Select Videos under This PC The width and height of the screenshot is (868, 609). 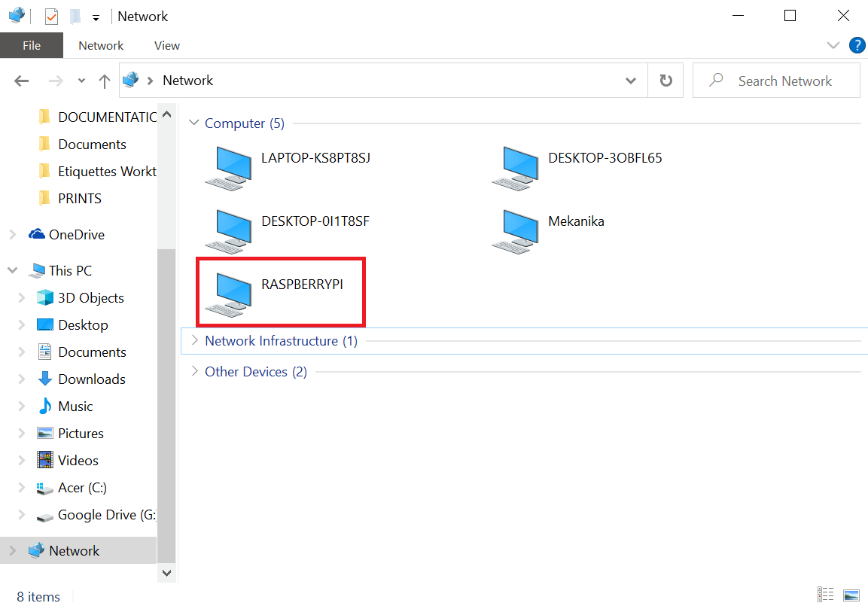[68, 461]
